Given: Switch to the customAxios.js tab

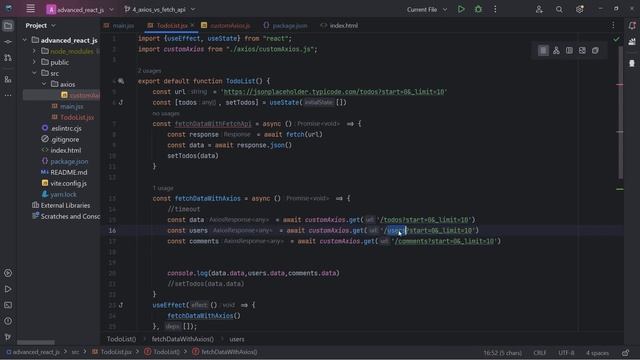Looking at the screenshot, I should 226,25.
